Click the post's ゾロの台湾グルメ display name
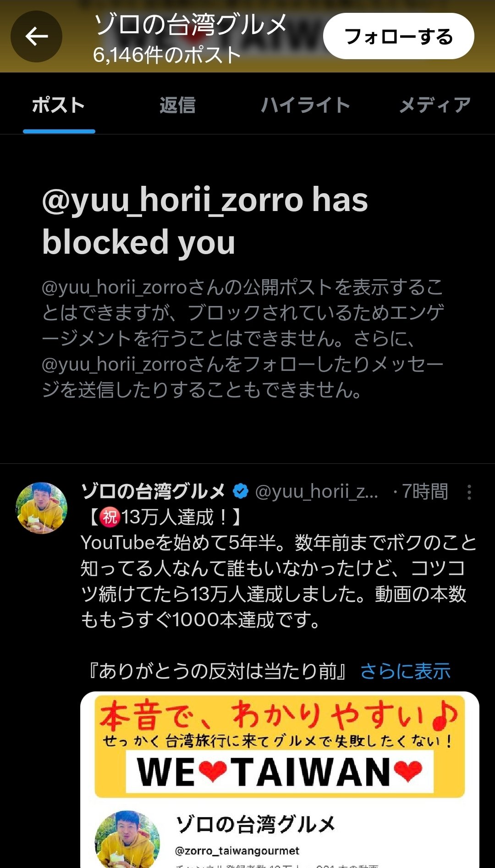Screen dimensions: 495x868 click(153, 491)
